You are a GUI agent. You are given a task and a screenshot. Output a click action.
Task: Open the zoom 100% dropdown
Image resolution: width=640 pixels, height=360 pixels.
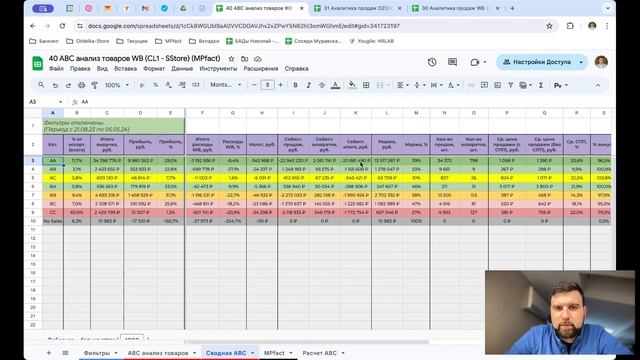click(x=117, y=85)
